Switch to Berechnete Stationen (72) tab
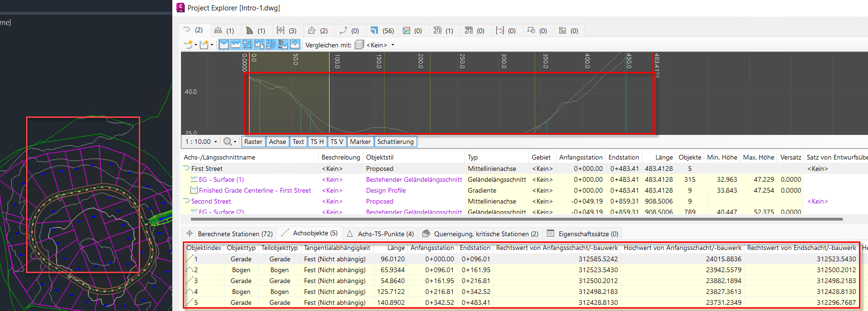868x311 pixels. tap(230, 233)
